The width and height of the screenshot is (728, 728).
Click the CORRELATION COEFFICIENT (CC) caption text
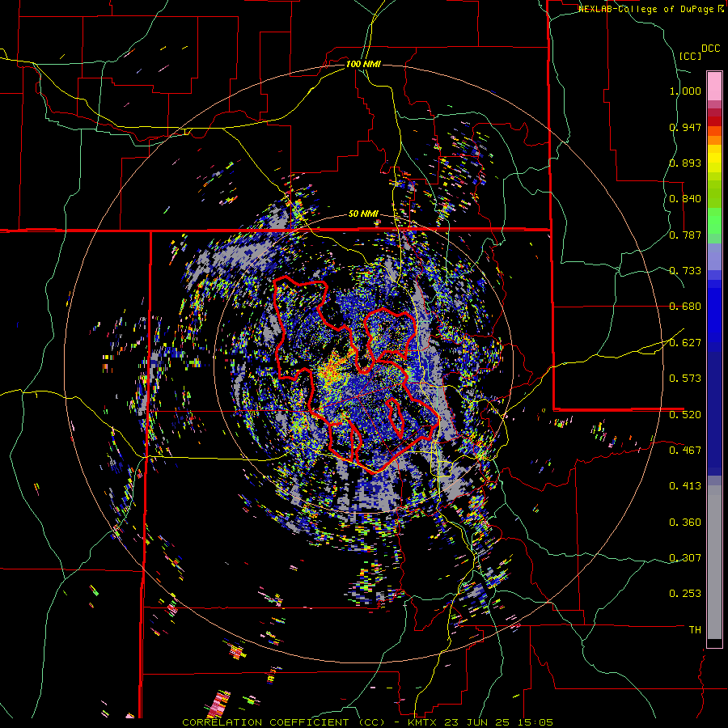[x=283, y=722]
